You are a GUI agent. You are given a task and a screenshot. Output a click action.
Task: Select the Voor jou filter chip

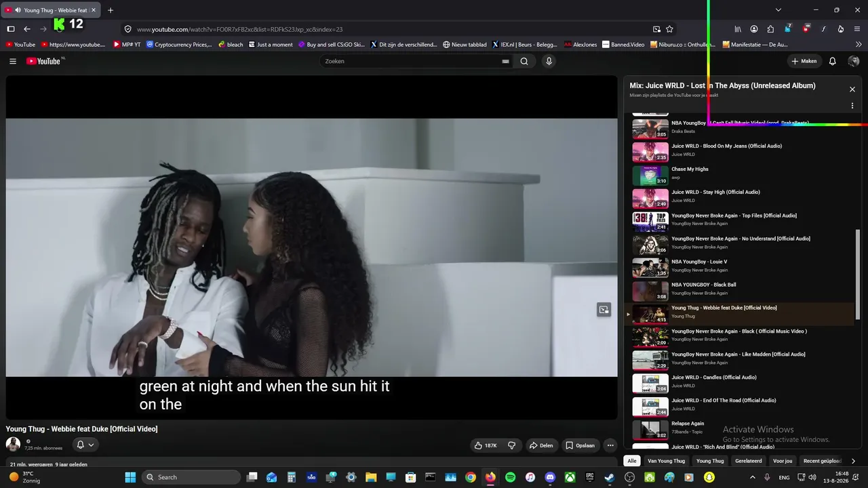(783, 461)
